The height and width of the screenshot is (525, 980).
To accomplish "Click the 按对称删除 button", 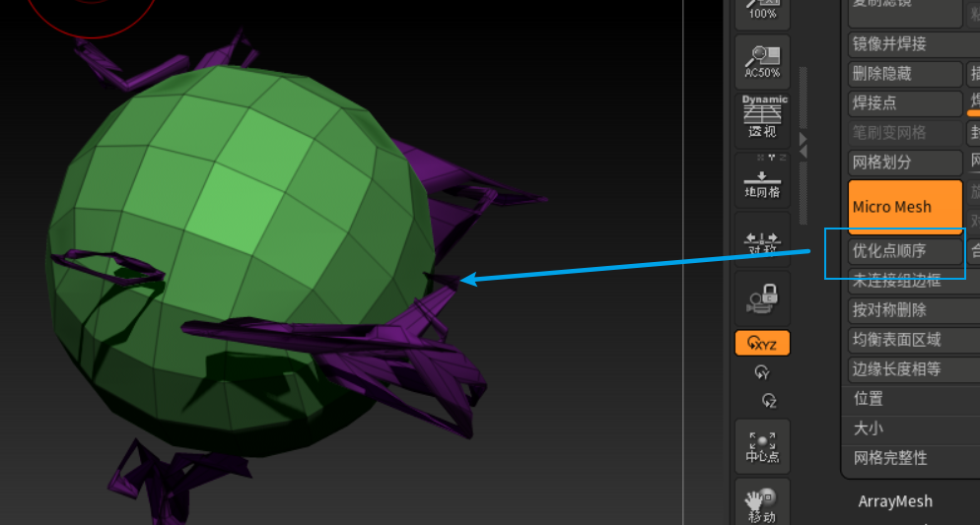I will (x=914, y=310).
